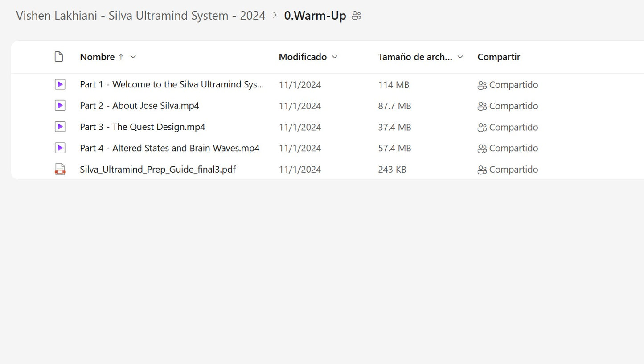The width and height of the screenshot is (644, 364).
Task: Click the shared-folder icon beside 0.Warm-Up
Action: click(x=356, y=16)
